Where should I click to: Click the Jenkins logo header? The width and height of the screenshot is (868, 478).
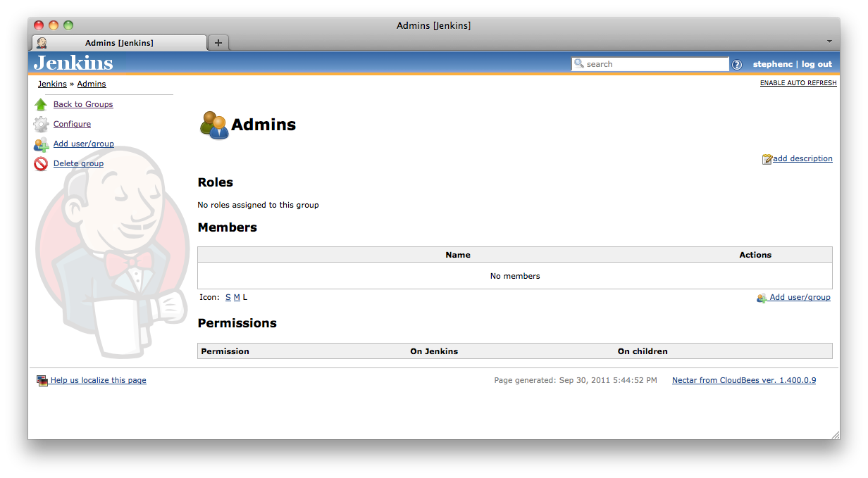[73, 63]
